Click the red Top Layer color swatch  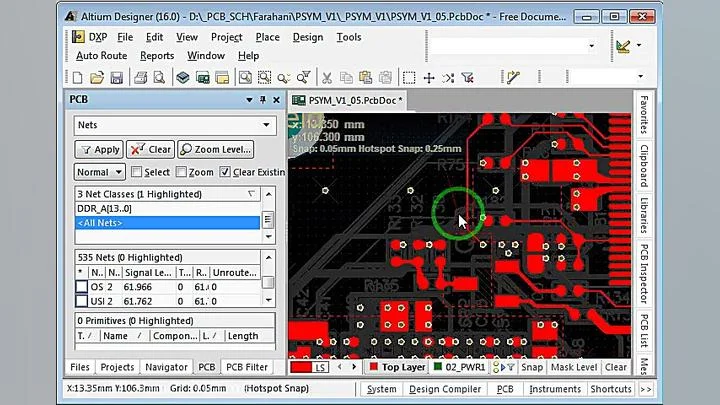coord(373,367)
